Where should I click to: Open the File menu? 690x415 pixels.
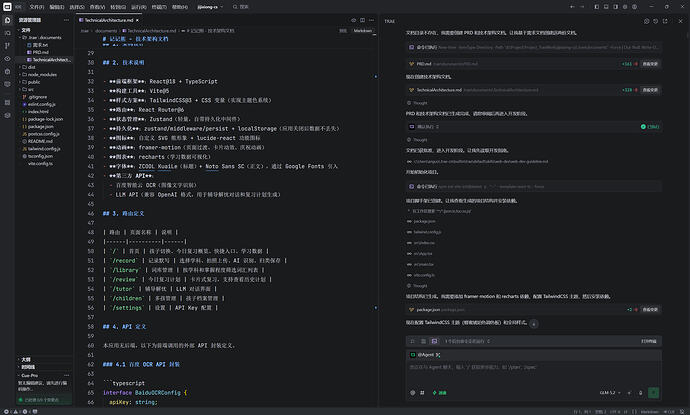37,7
